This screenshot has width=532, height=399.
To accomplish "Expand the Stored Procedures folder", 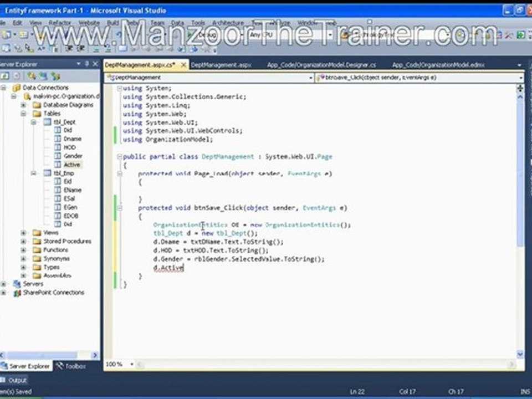I will [23, 241].
